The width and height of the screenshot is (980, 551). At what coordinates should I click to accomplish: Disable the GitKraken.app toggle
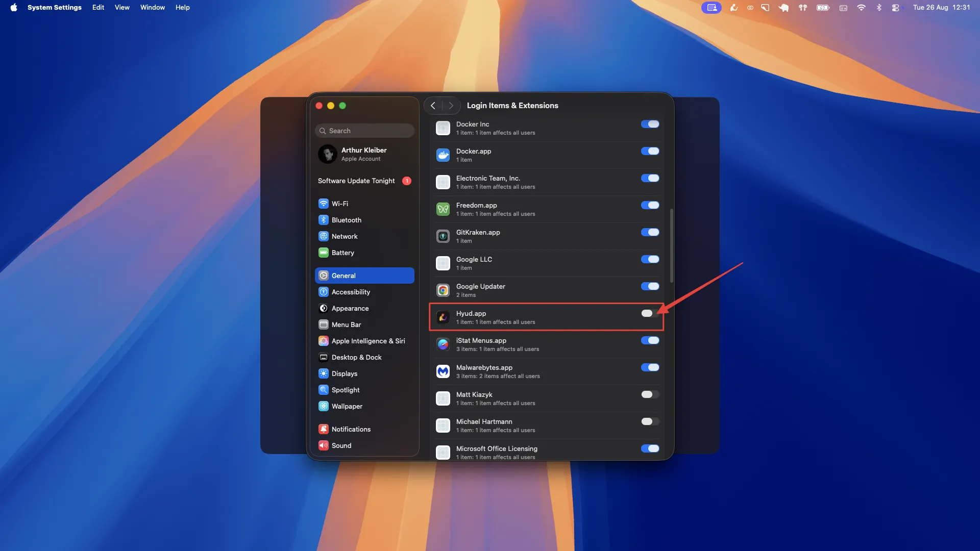pos(649,232)
